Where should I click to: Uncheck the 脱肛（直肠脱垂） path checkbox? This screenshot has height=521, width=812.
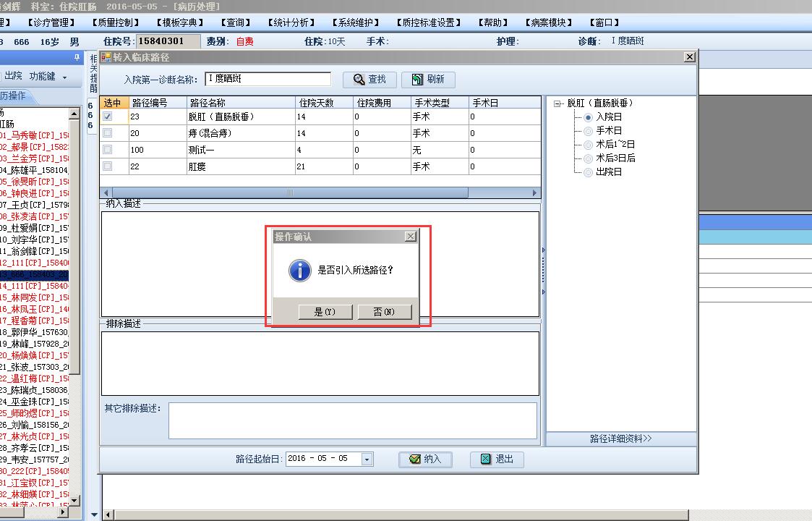coord(107,117)
